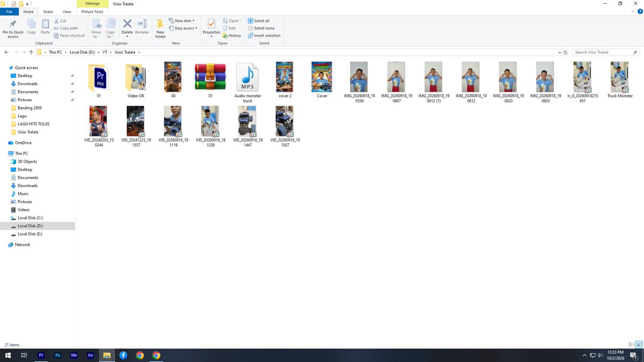Open the File tab
This screenshot has width=644, height=362.
[9, 11]
